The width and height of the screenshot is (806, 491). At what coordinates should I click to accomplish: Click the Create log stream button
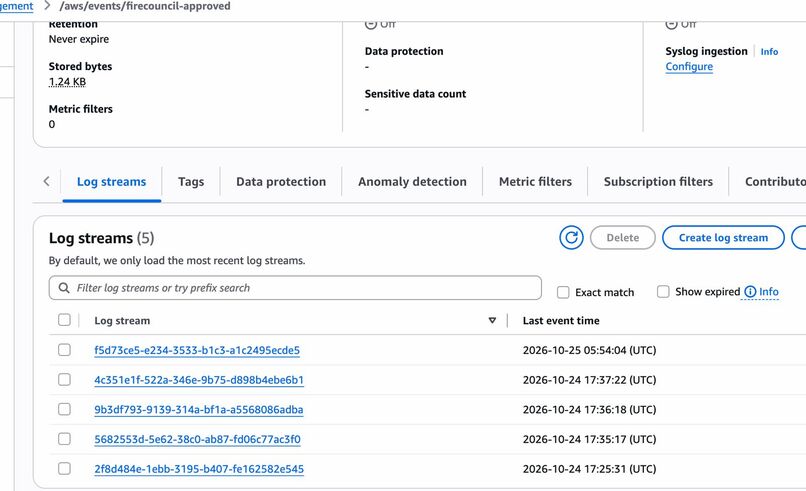(723, 238)
